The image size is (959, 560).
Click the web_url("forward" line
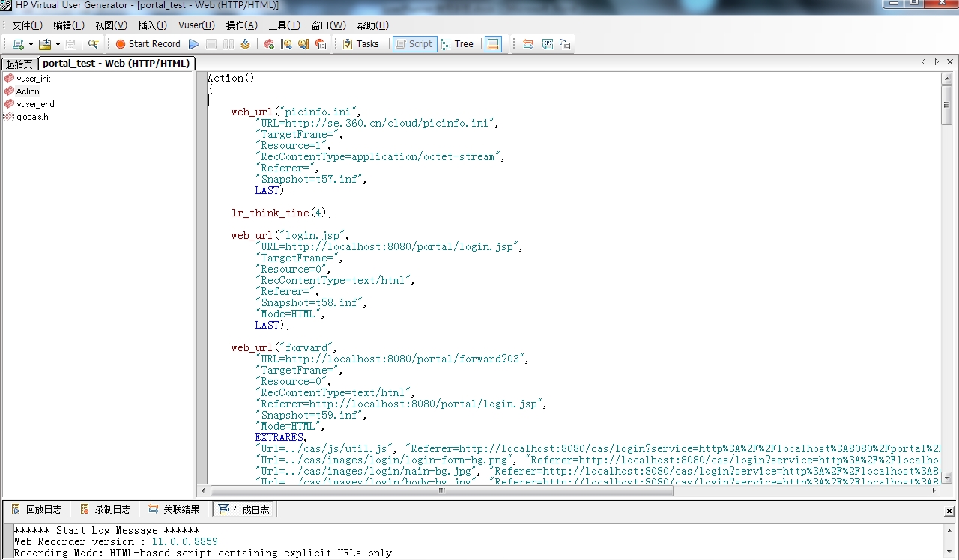[284, 348]
